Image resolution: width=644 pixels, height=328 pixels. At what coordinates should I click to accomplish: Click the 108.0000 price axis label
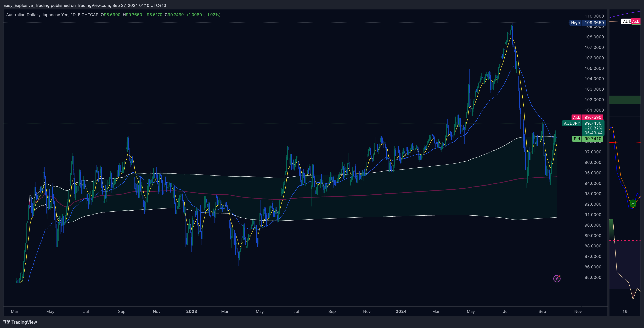594,37
